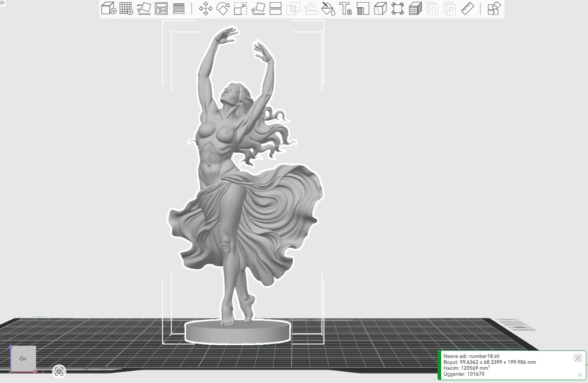Open the Support painting tool
This screenshot has width=588, height=383.
pyautogui.click(x=363, y=9)
